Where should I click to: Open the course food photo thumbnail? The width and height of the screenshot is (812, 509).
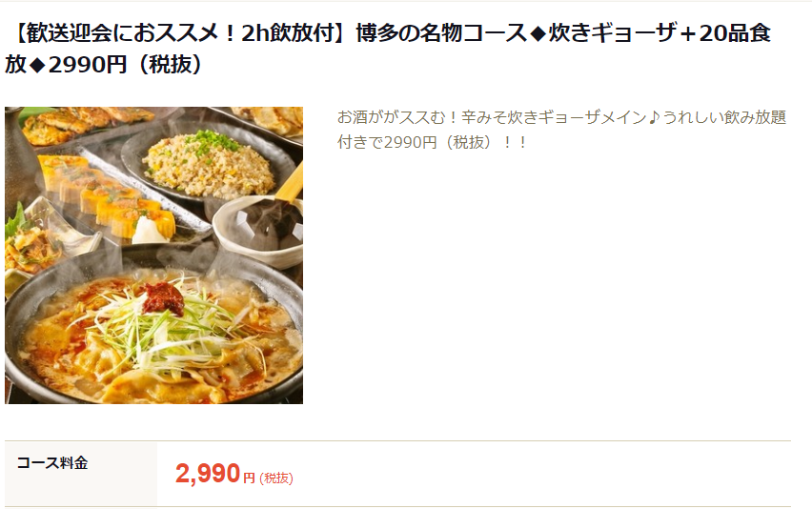[153, 255]
